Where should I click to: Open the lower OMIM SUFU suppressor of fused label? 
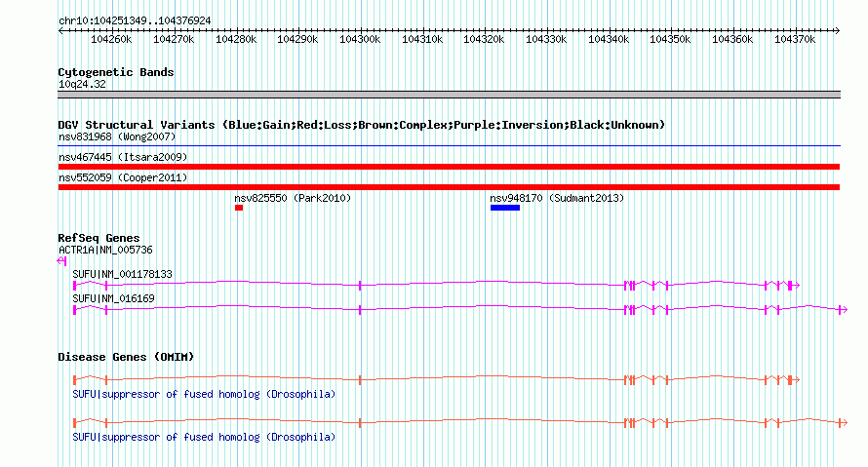[204, 437]
